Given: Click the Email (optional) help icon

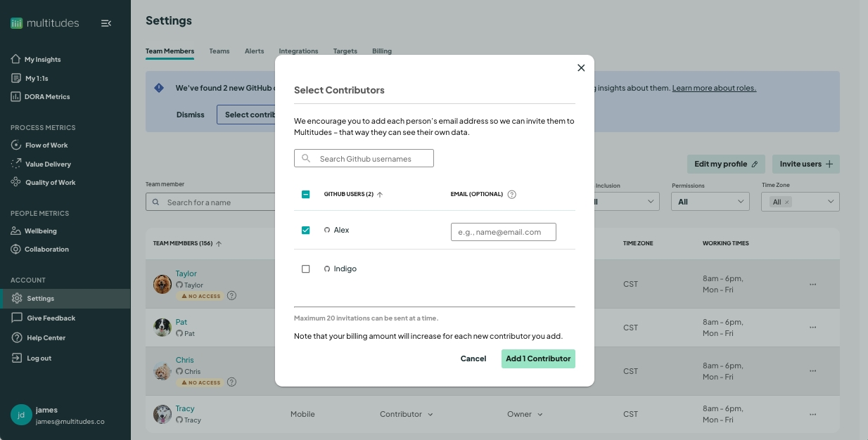Looking at the screenshot, I should (x=511, y=195).
